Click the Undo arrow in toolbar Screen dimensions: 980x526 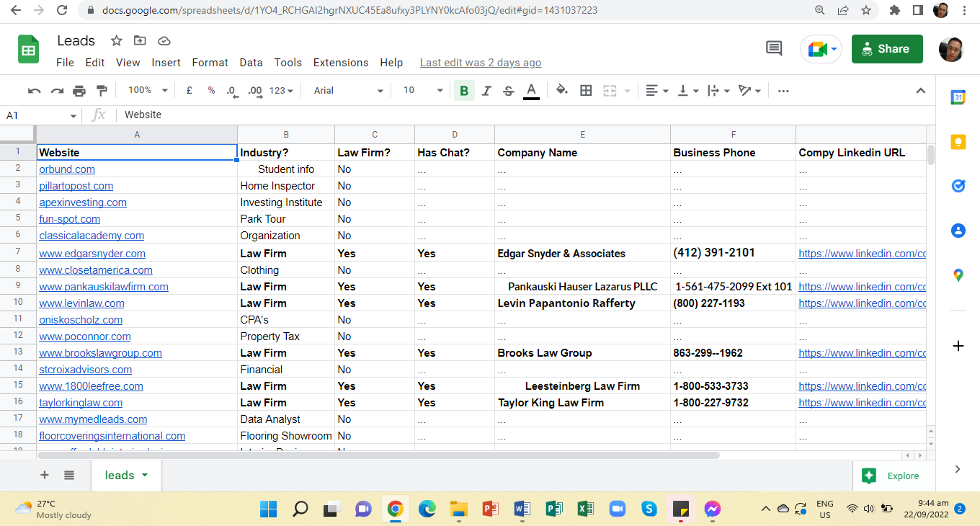click(x=34, y=91)
